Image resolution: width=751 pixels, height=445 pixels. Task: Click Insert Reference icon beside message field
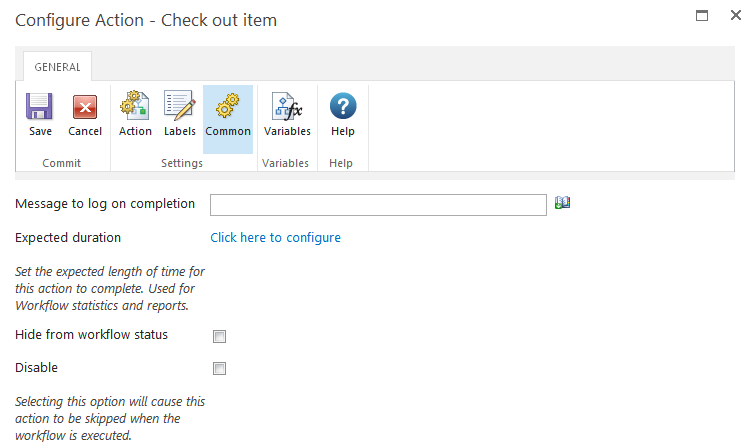tap(563, 203)
